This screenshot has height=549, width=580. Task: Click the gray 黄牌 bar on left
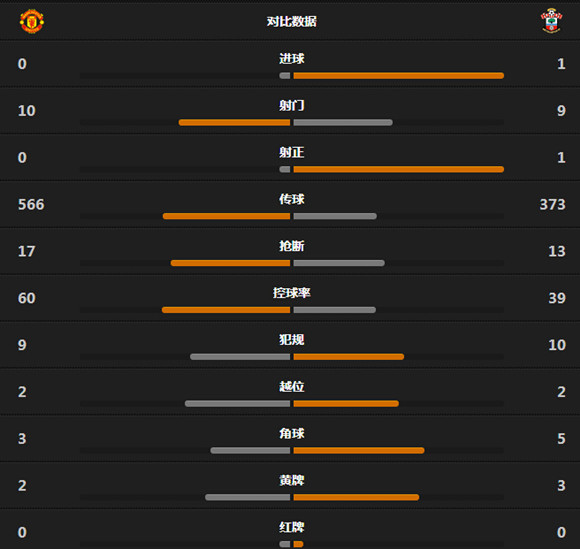pyautogui.click(x=247, y=497)
